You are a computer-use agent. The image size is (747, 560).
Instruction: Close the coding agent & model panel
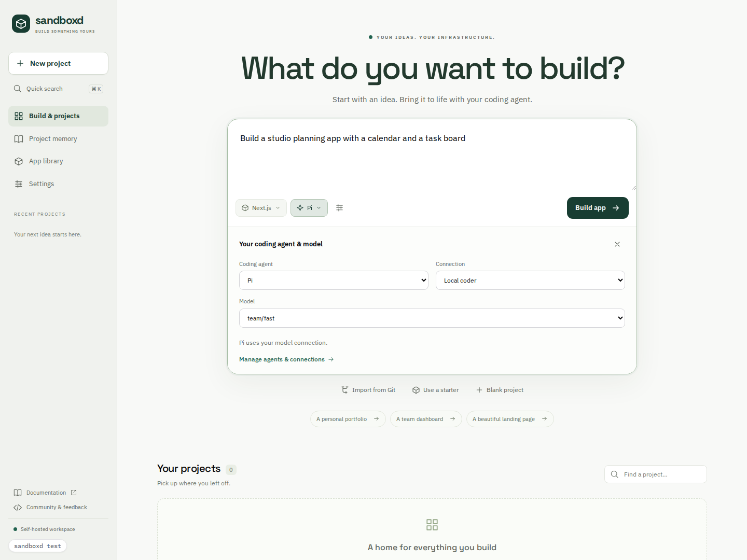[617, 244]
